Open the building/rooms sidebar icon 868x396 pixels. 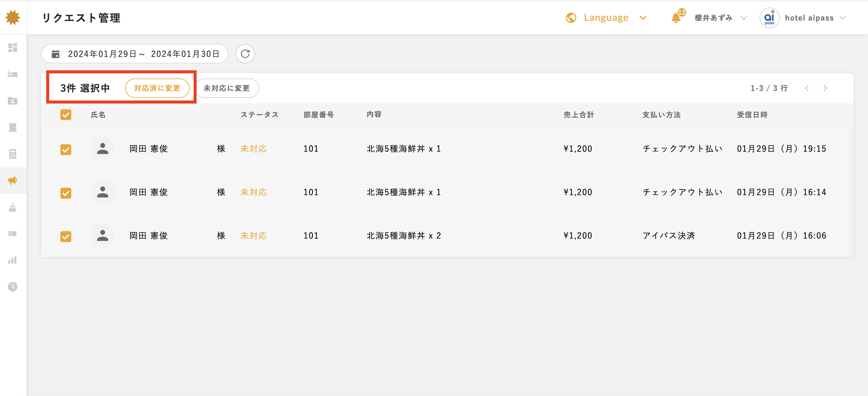click(x=13, y=127)
